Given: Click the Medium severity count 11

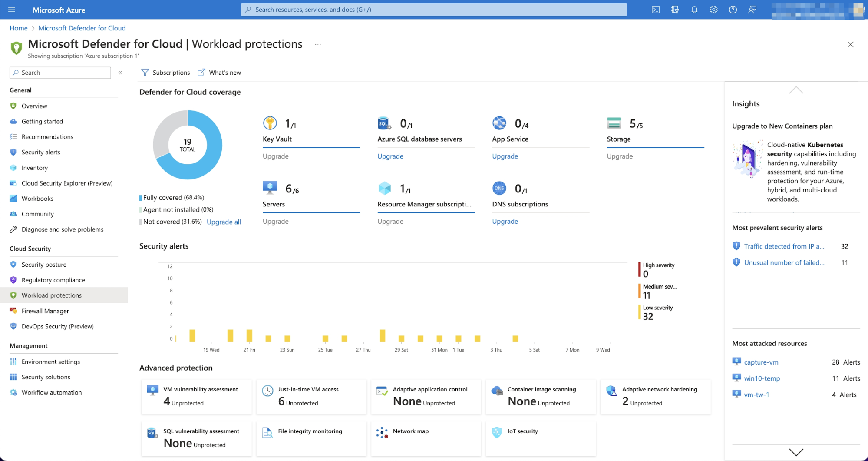Looking at the screenshot, I should (x=647, y=296).
